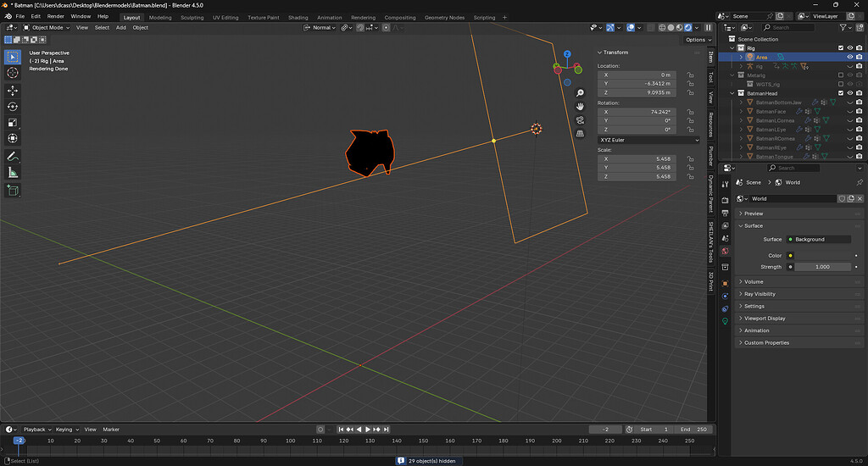This screenshot has height=466, width=868.
Task: Toggle the Metarig collection checkbox
Action: [x=841, y=75]
